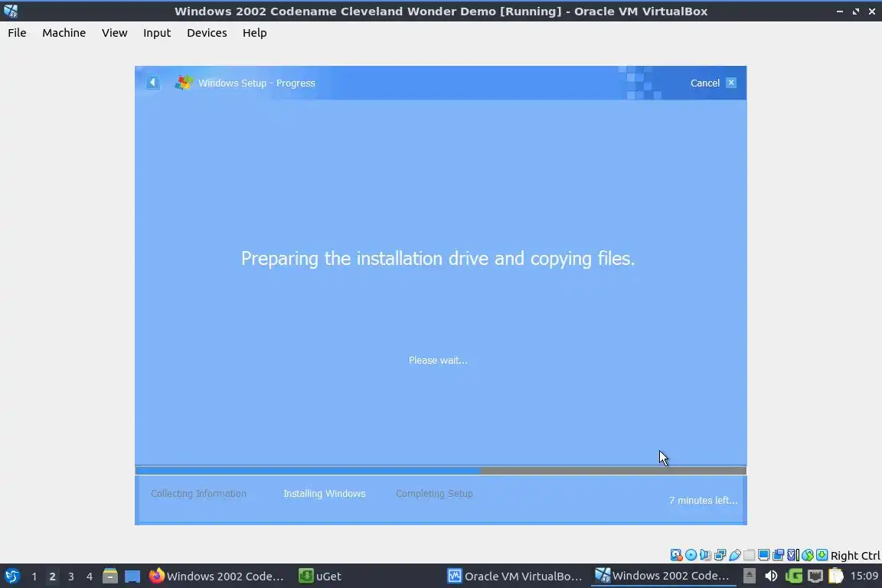
Task: Open the View menu
Action: [114, 33]
